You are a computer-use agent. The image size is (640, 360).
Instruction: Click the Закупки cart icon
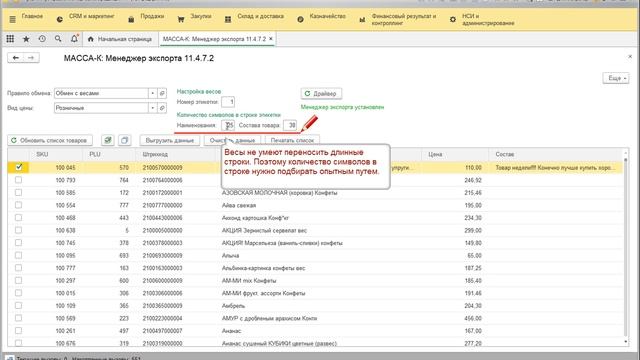181,19
